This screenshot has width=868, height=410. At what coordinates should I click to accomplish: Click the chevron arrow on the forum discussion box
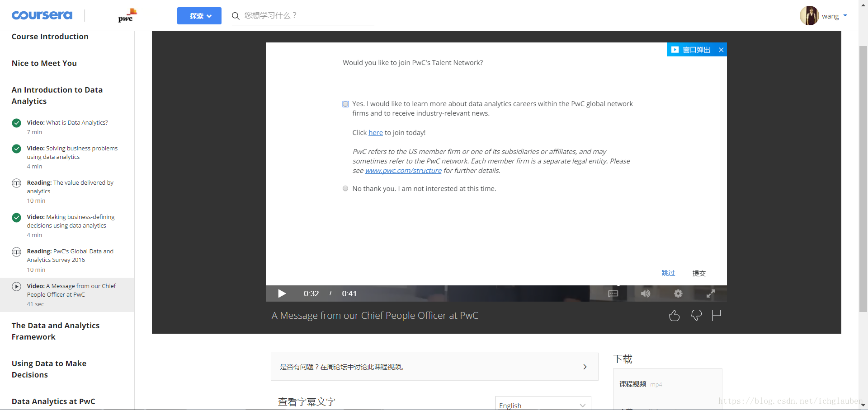[585, 367]
